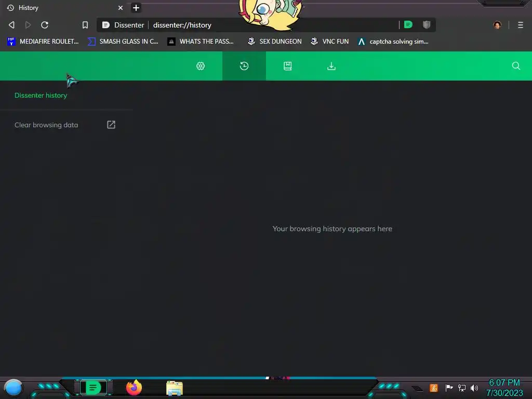Open the Downloads icon in green toolbar
The image size is (532, 399).
(331, 66)
